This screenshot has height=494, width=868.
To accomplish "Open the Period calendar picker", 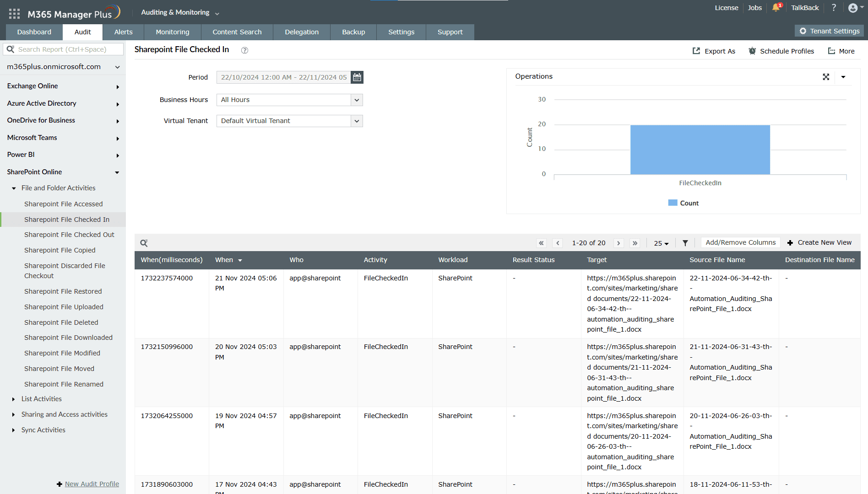I will tap(357, 77).
